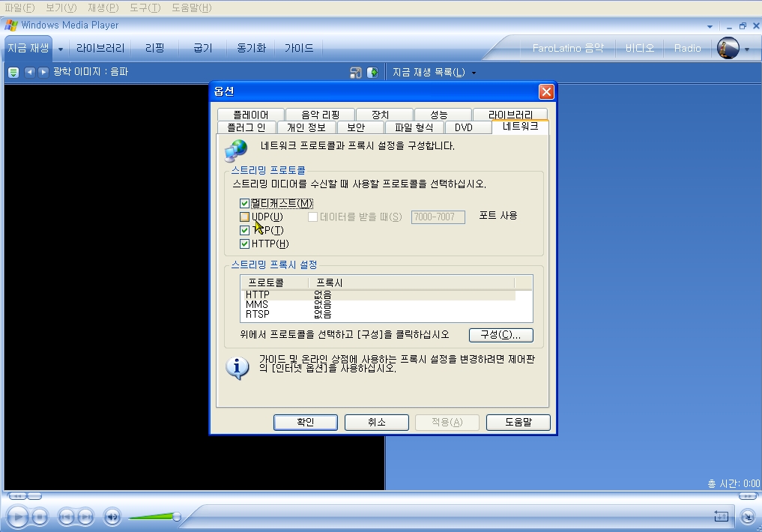
Task: Enable the UDP(U) checkbox
Action: pyautogui.click(x=244, y=217)
